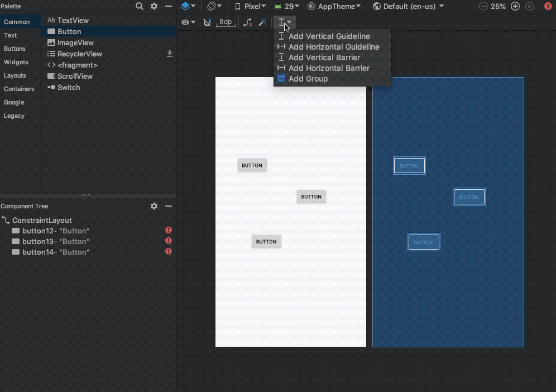Image resolution: width=556 pixels, height=392 pixels.
Task: Select Button in the palette list
Action: 108,32
